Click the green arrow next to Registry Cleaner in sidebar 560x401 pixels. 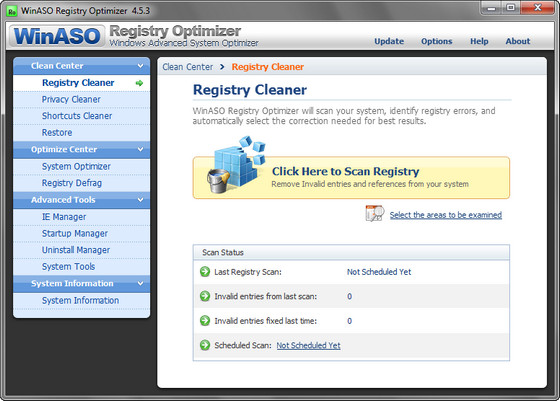139,83
